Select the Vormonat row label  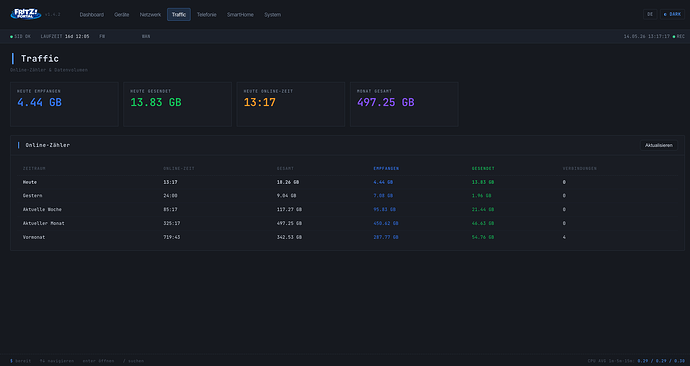point(34,237)
